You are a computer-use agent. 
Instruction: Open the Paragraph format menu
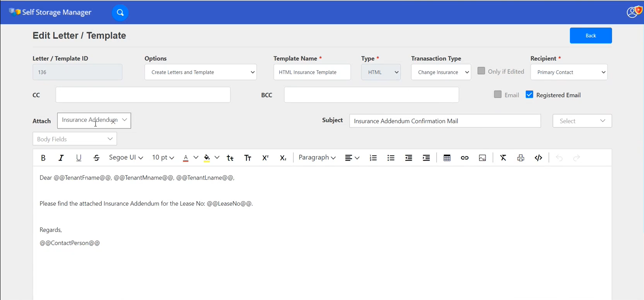pyautogui.click(x=317, y=158)
